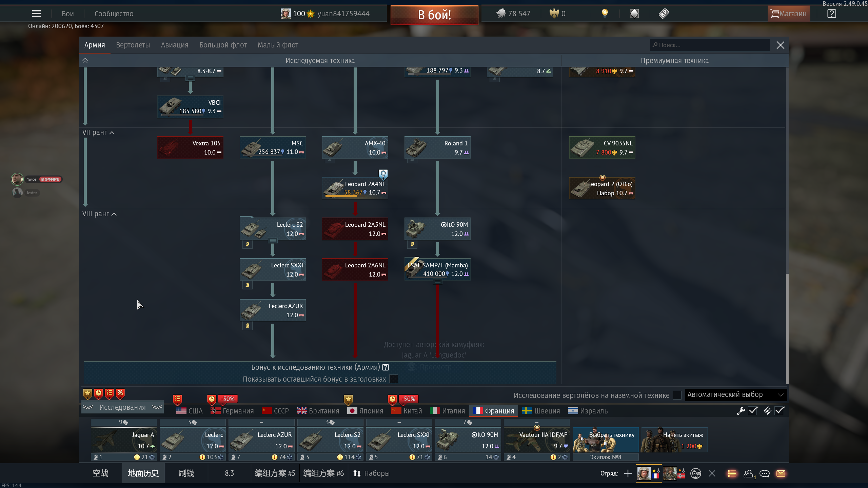Viewport: 868px width, 488px height.
Task: Click the Поиск search field
Action: (710, 45)
